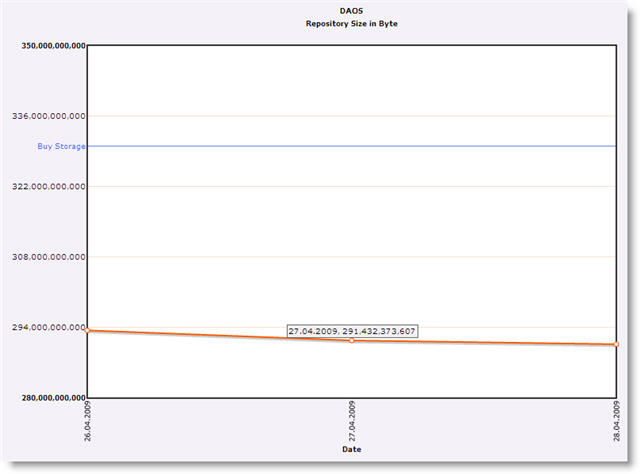
Task: Click the 322,000,000,000 y-axis label
Action: (46, 186)
